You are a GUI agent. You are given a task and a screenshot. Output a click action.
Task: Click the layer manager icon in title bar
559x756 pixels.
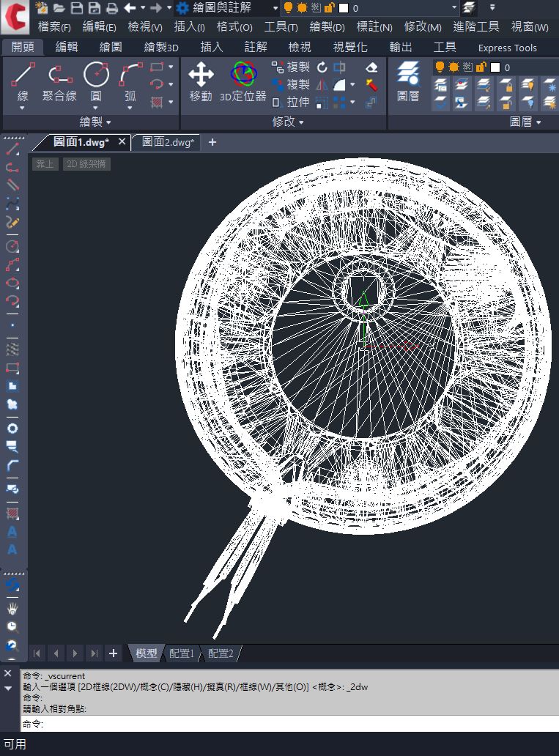click(x=469, y=8)
